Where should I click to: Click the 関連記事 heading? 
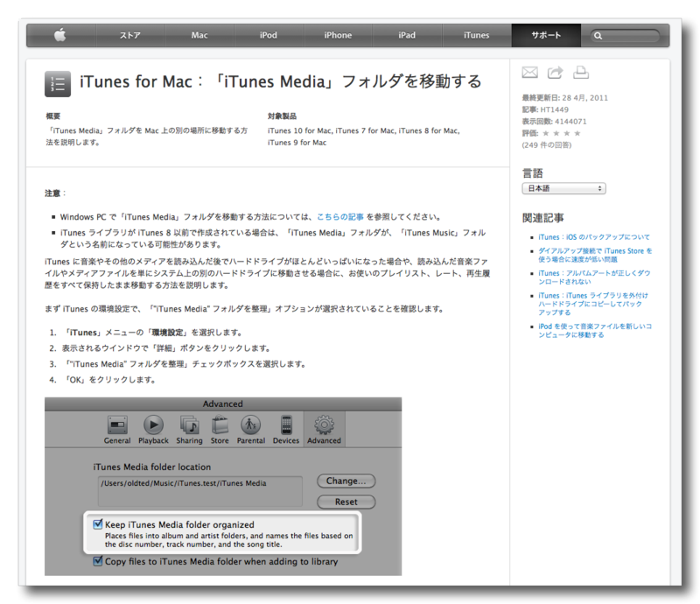point(542,218)
